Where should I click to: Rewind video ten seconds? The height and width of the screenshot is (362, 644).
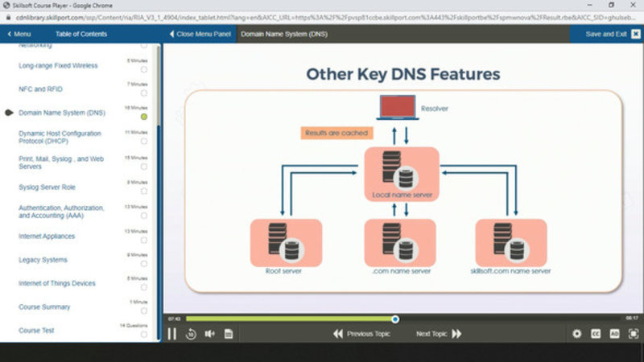coord(191,334)
